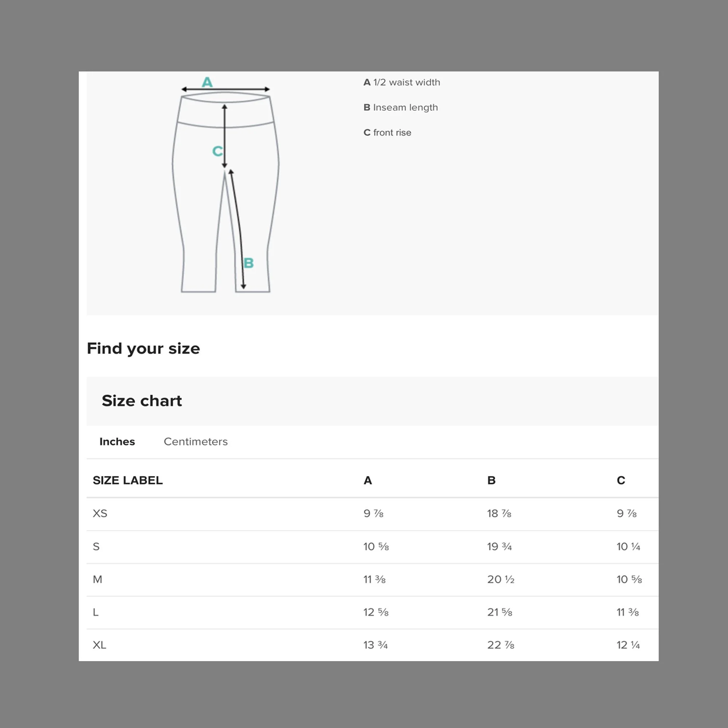This screenshot has width=728, height=728.
Task: Click the SIZE LABEL column header
Action: pos(128,480)
